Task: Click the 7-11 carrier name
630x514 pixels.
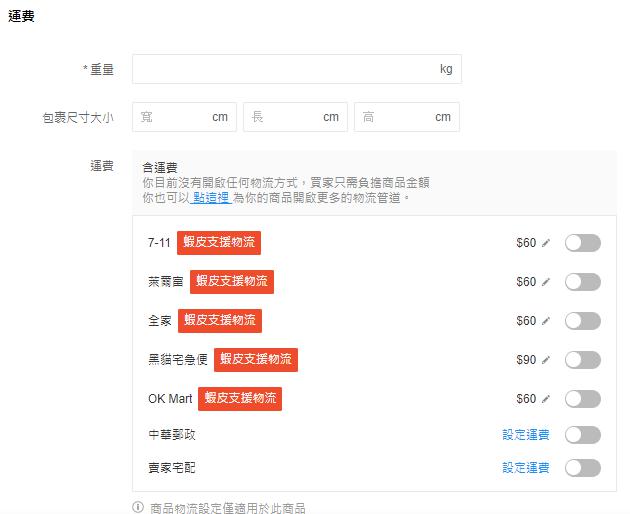Action: [x=159, y=243]
